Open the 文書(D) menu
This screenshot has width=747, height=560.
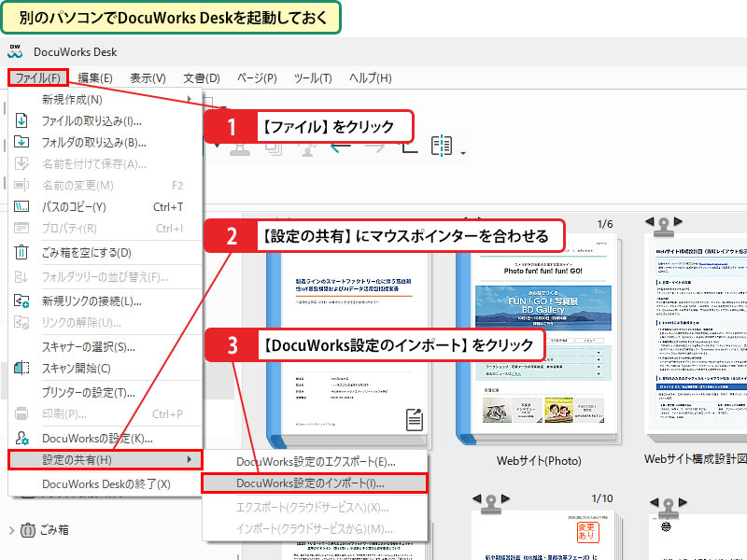coord(202,77)
